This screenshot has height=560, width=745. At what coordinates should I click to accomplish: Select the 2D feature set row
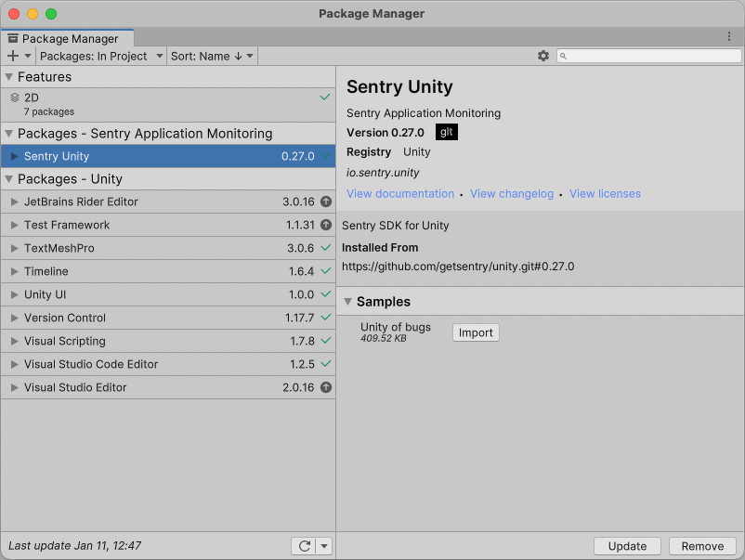[x=168, y=105]
